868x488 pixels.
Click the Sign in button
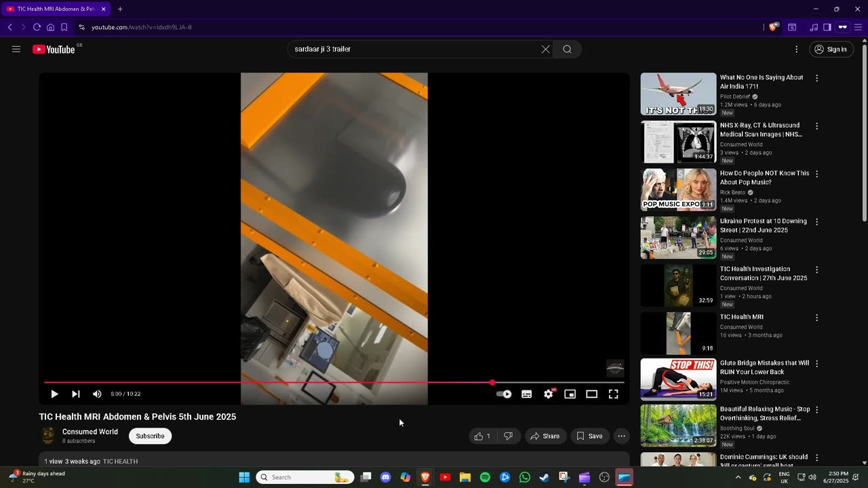click(x=831, y=49)
